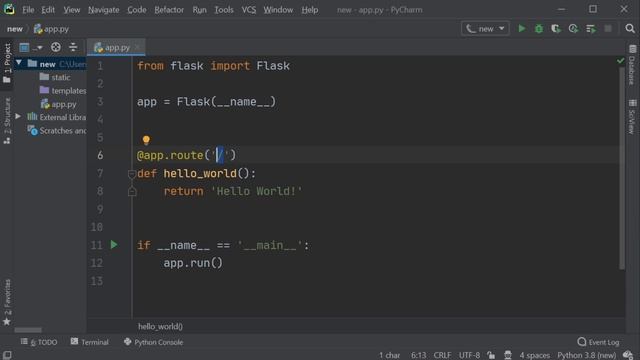Image resolution: width=640 pixels, height=360 pixels.
Task: Click the yellow intention light bulb
Action: coord(146,140)
